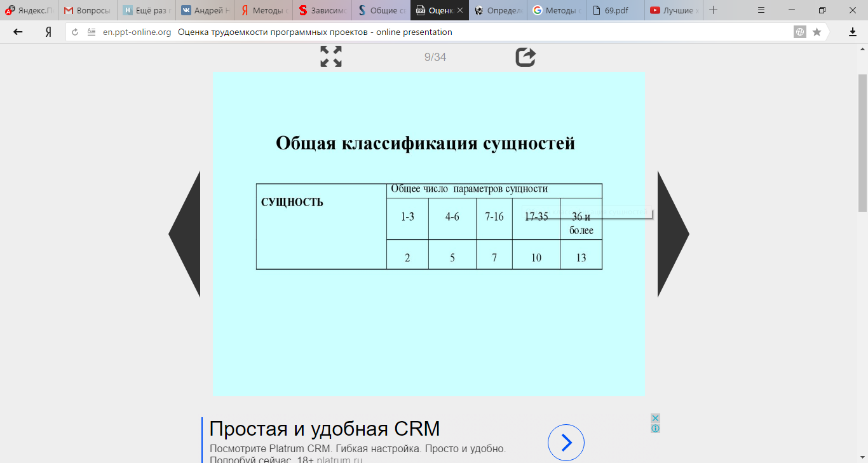
Task: Close the CRM ad with X icon
Action: pos(655,418)
